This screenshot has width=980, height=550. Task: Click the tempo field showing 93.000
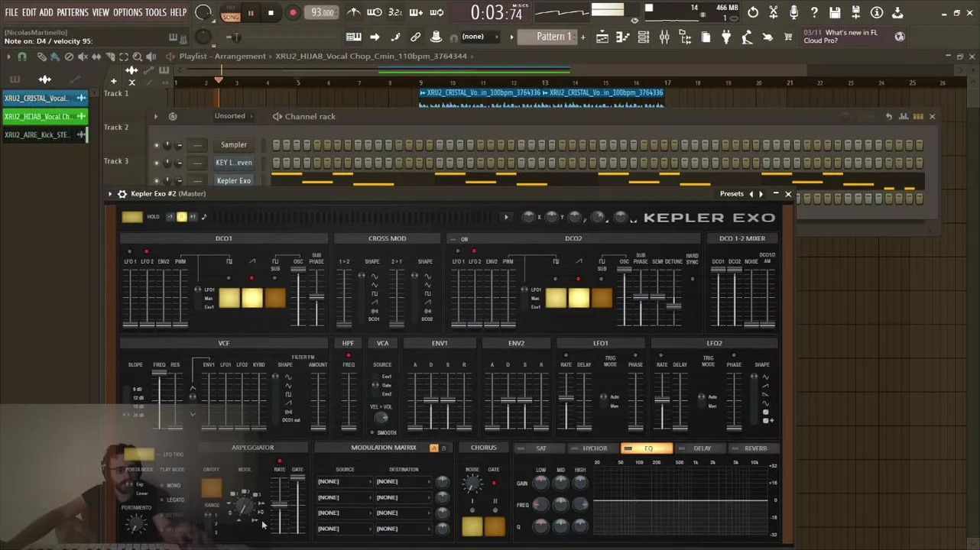coord(322,13)
